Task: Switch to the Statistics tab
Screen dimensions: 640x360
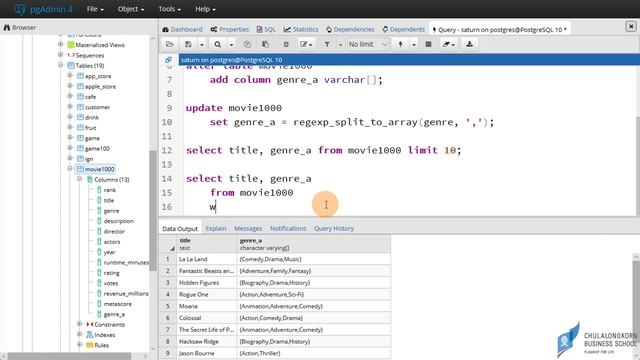Action: click(301, 29)
